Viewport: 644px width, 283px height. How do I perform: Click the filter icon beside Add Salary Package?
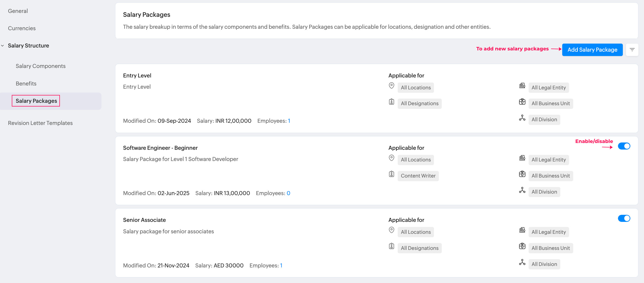(x=632, y=50)
